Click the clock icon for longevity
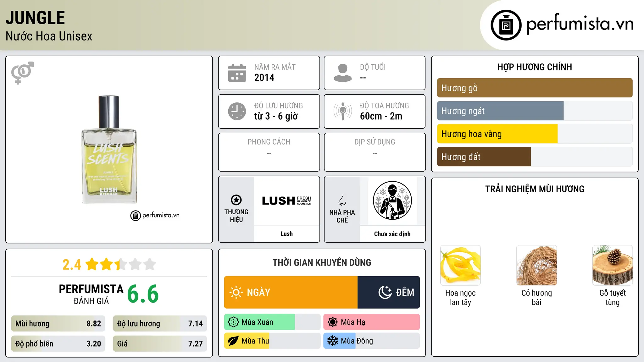The image size is (644, 362). tap(237, 111)
